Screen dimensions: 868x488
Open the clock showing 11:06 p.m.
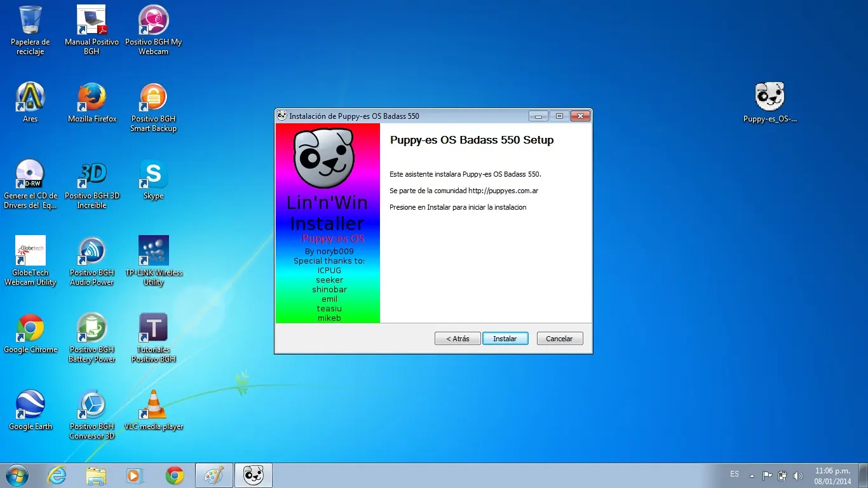tap(832, 475)
